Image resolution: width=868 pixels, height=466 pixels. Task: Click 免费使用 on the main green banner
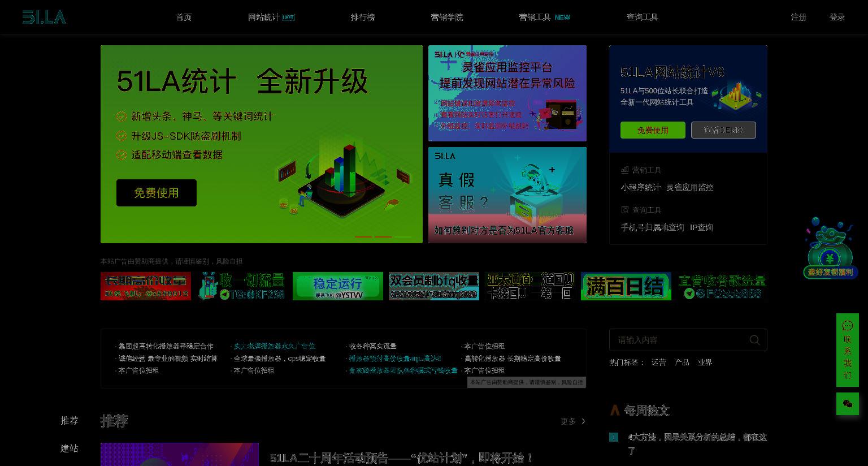click(157, 193)
